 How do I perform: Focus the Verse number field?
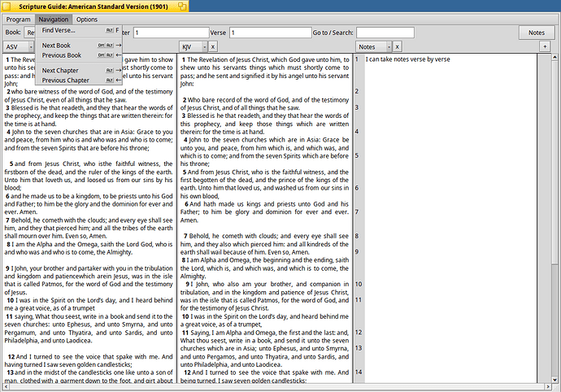[x=270, y=33]
